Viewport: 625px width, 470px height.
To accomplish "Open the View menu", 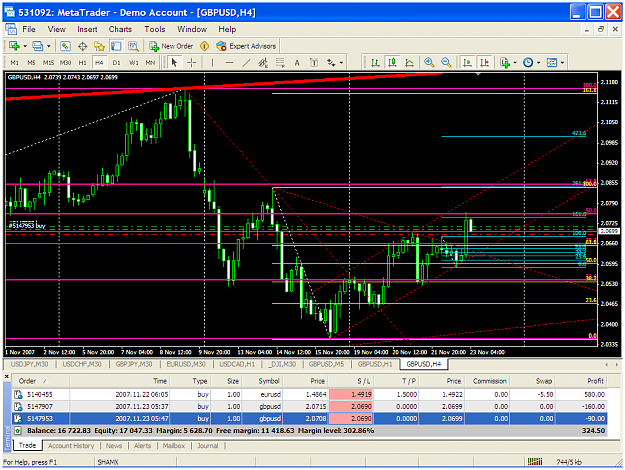I will [x=57, y=29].
